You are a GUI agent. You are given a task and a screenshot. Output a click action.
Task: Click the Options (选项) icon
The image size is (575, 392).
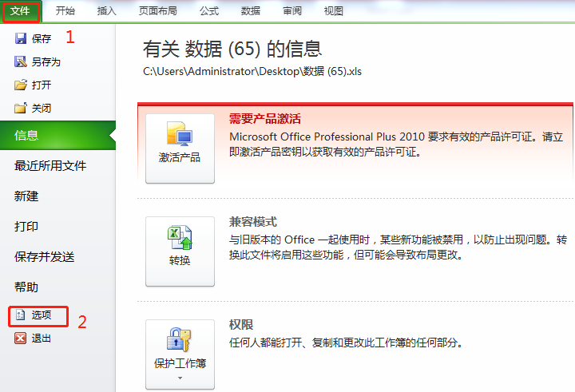click(21, 315)
